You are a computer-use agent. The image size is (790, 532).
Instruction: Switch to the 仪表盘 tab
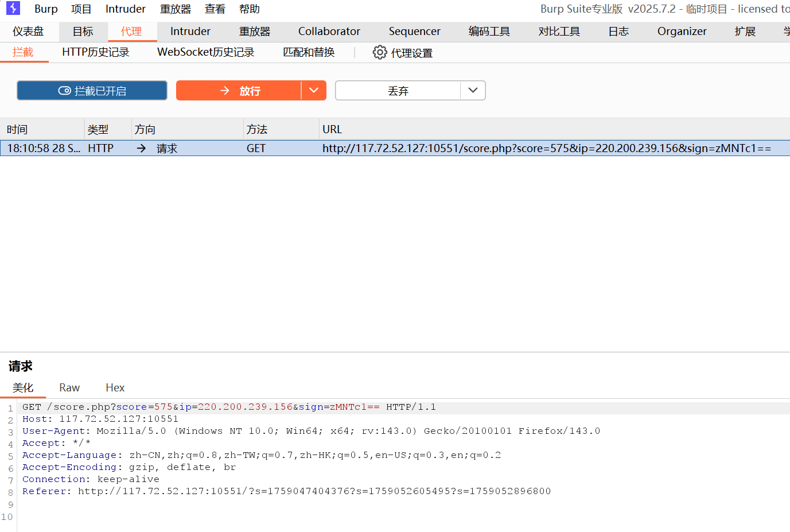point(28,32)
